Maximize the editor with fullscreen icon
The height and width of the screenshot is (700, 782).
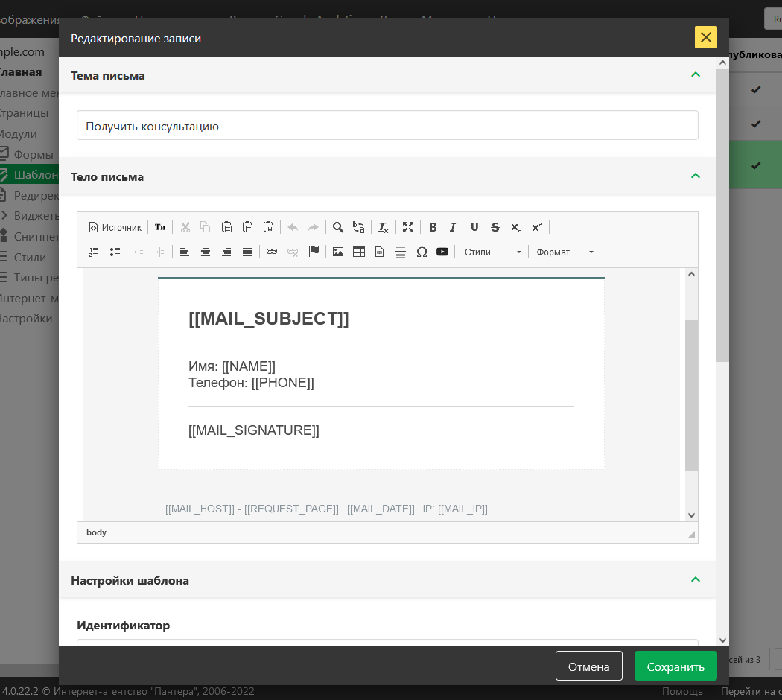tap(408, 227)
